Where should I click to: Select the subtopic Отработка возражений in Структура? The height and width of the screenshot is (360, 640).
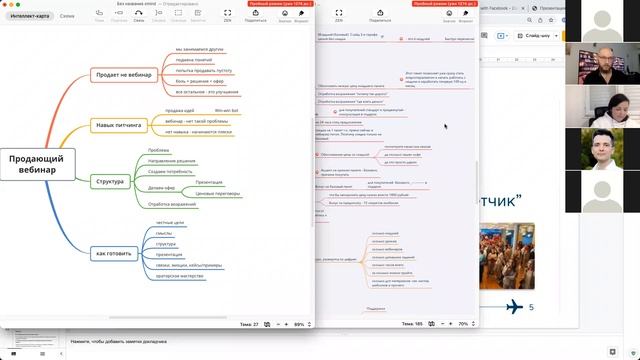point(172,204)
